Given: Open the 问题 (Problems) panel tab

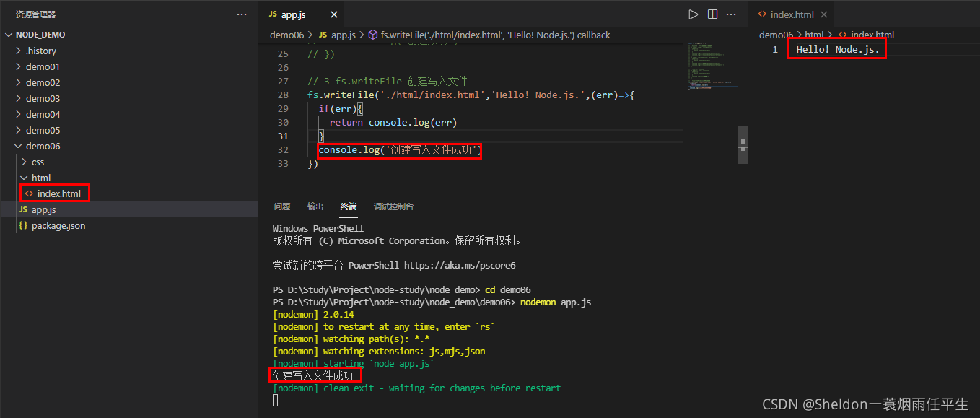Looking at the screenshot, I should coord(282,206).
